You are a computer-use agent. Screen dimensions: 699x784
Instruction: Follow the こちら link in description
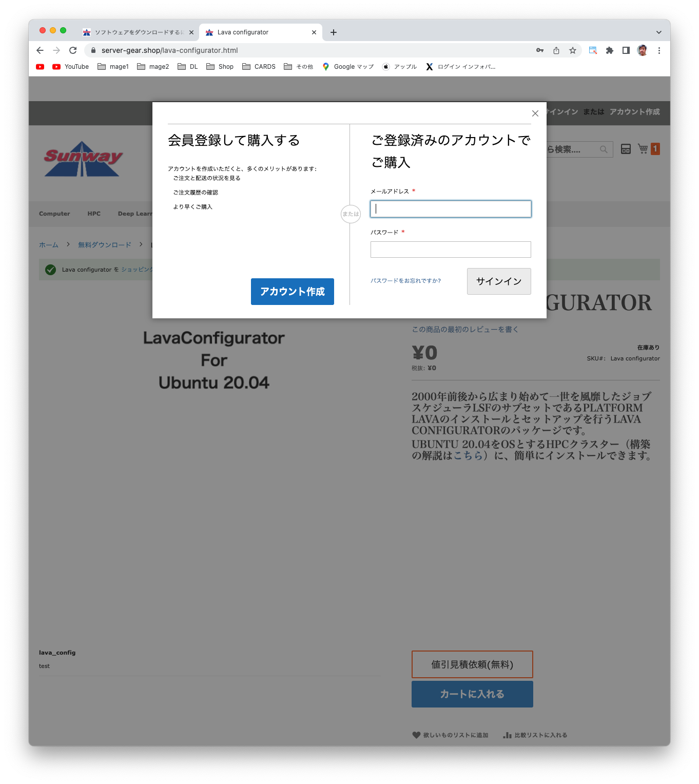[x=468, y=455]
